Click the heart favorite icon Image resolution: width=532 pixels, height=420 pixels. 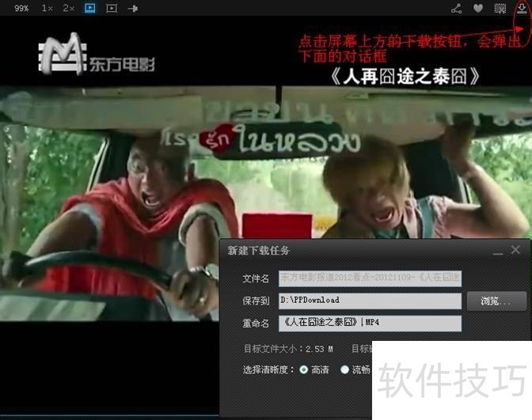(x=478, y=9)
